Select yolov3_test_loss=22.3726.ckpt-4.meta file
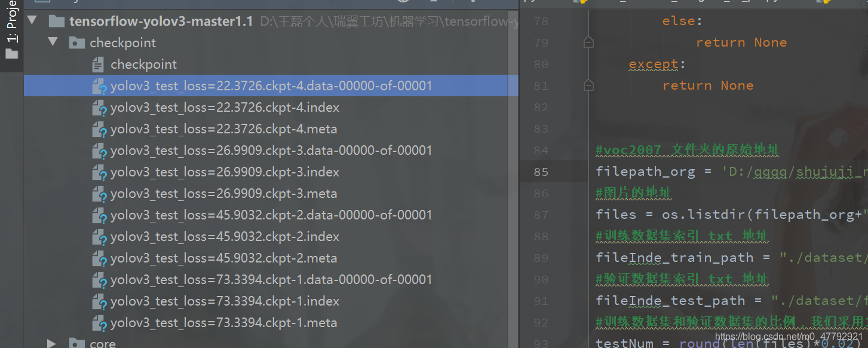The height and width of the screenshot is (348, 868). point(223,129)
